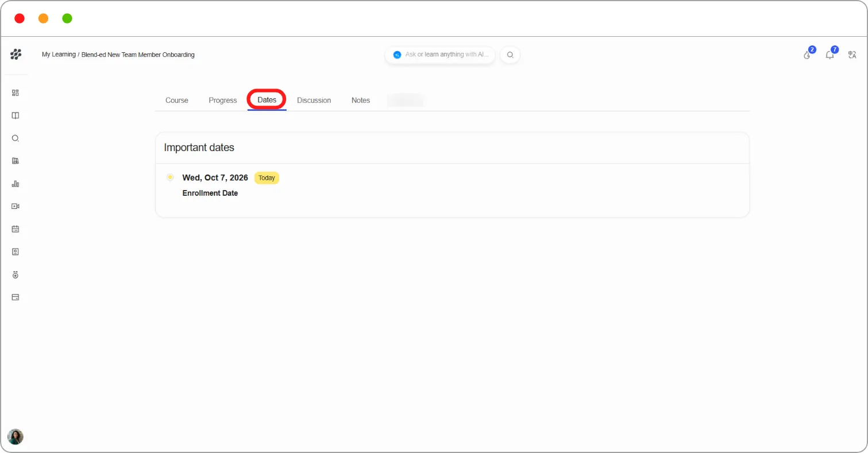The height and width of the screenshot is (453, 868).
Task: Click the magnifier discover icon in the sidebar
Action: (x=16, y=138)
